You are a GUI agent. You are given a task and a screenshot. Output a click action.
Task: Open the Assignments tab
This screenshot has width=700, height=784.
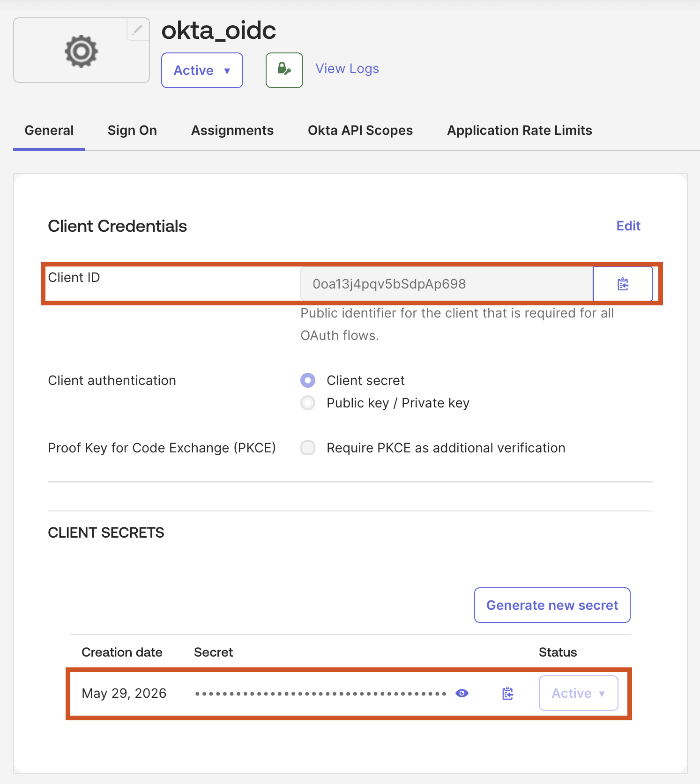click(232, 130)
